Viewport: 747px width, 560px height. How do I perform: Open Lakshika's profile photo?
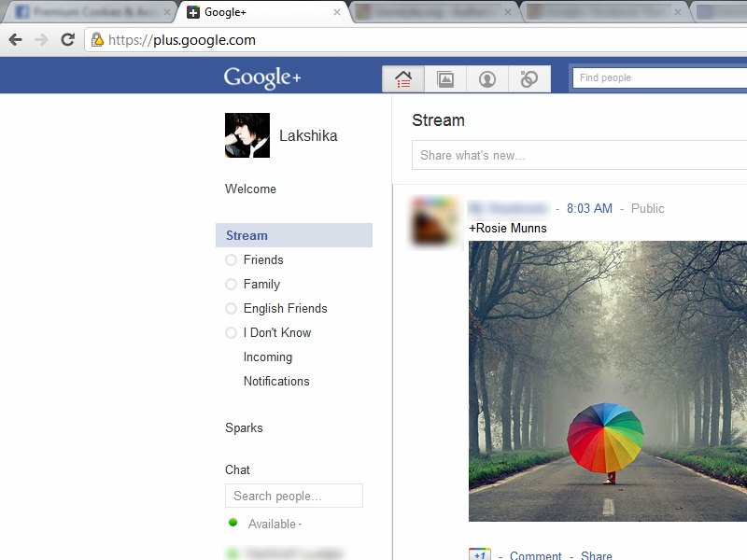click(247, 135)
